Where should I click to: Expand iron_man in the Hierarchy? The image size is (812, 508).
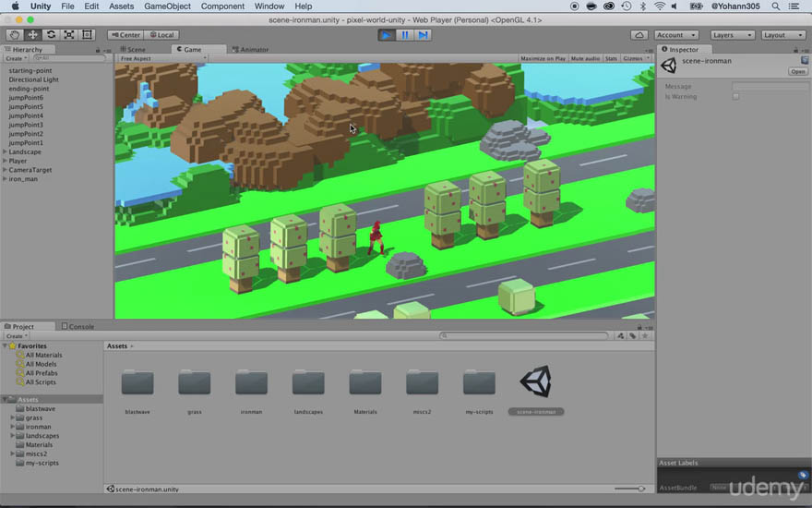[5, 179]
